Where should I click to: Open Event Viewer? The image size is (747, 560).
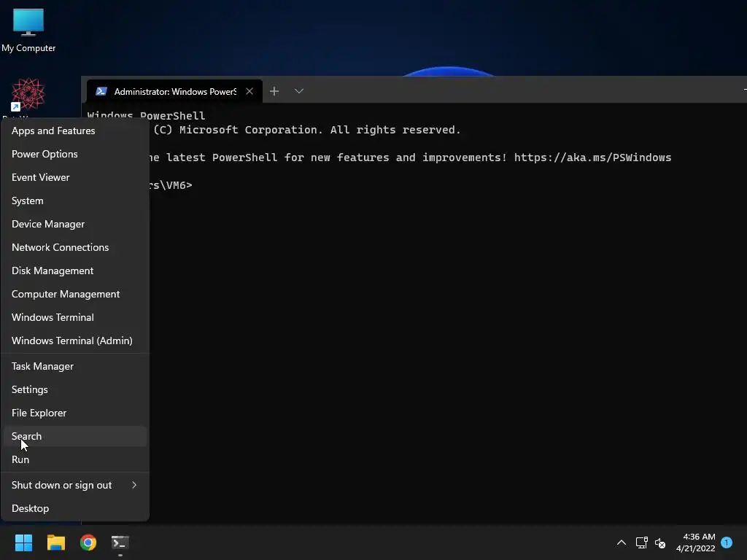tap(75, 177)
